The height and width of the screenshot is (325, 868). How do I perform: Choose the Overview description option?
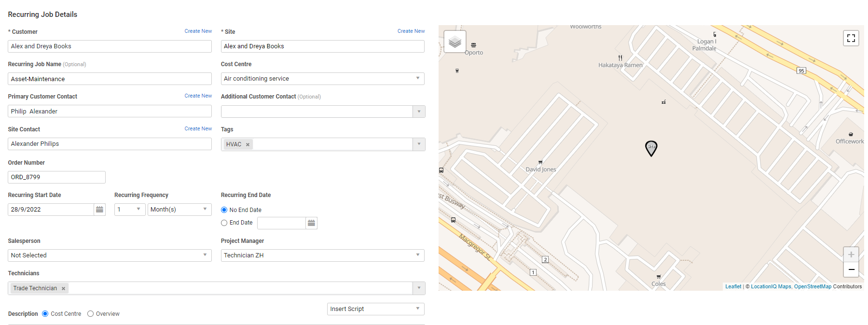pos(91,314)
